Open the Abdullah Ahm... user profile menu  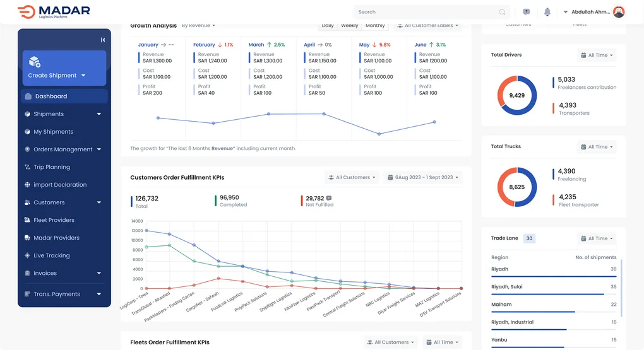[594, 12]
